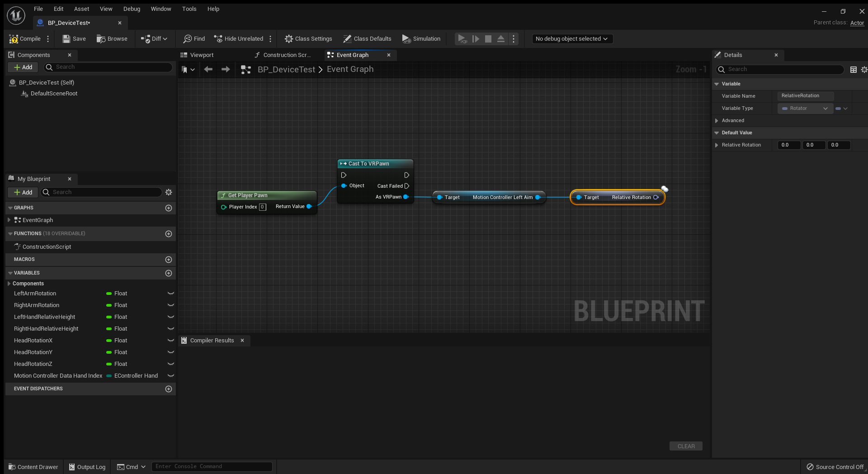Toggle HeadRotationX editable eye icon
Screen dimensions: 868x474
pos(171,341)
